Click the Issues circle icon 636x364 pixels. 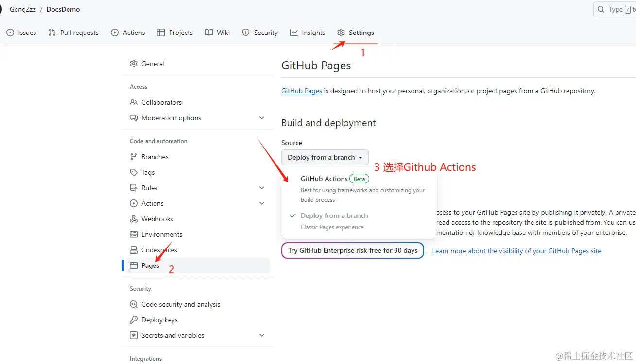coord(10,33)
